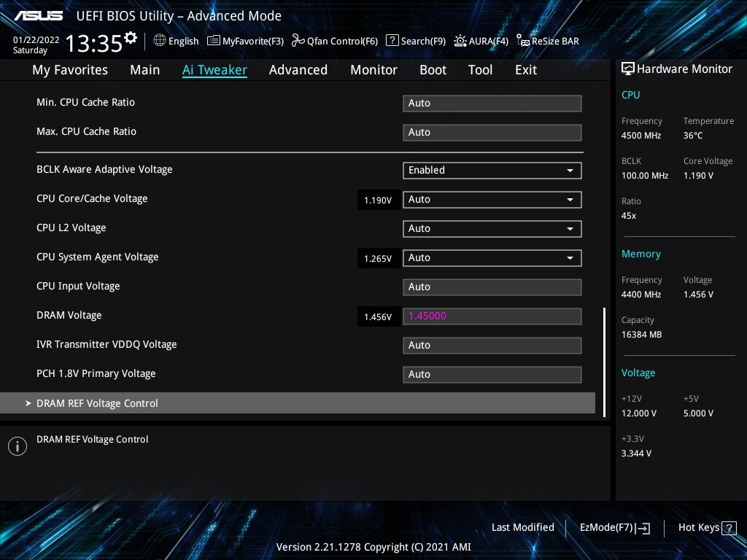Viewport: 747px width, 560px height.
Task: Open BCLK Aware Adaptive Voltage dropdown
Action: [x=492, y=171]
